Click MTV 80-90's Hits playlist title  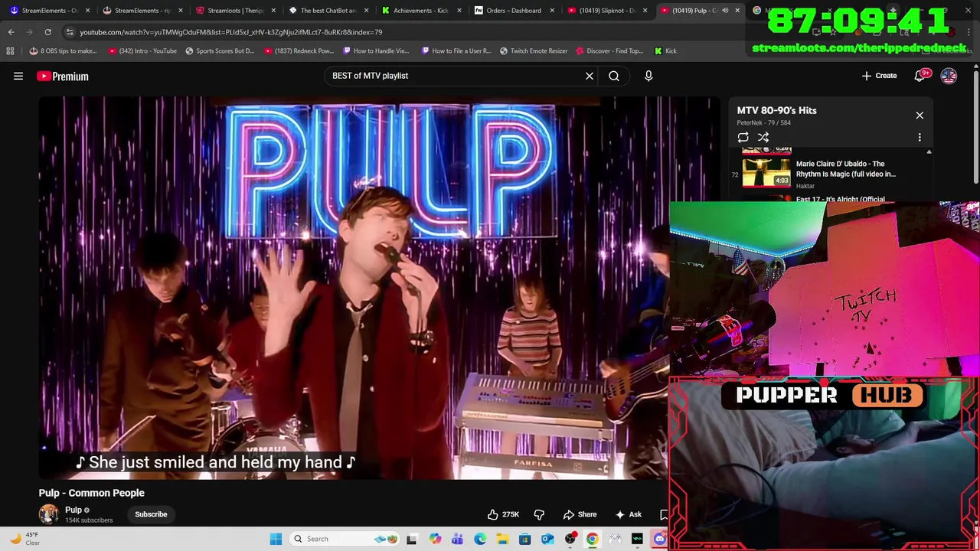point(776,110)
